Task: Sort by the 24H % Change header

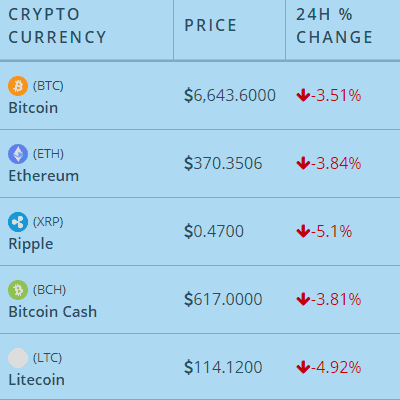Action: point(334,26)
